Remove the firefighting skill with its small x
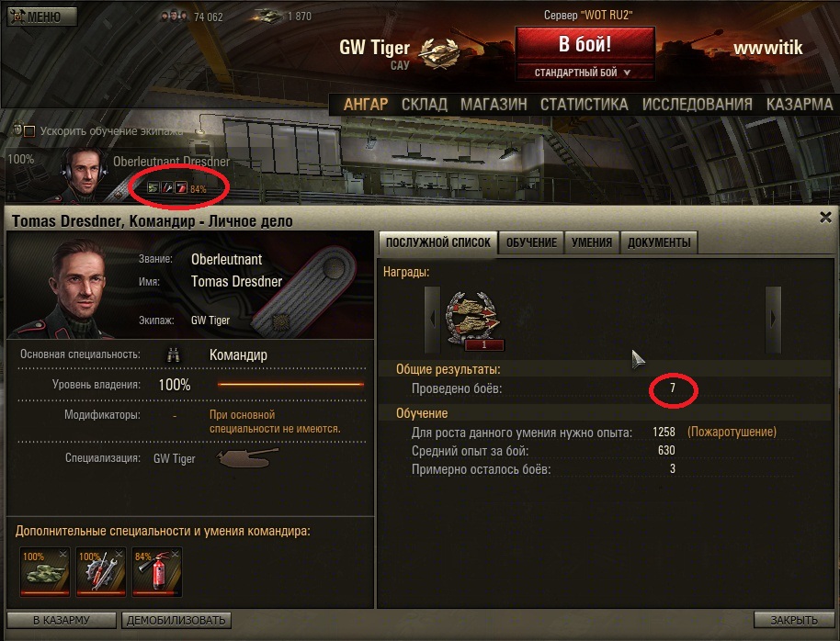Screen dimensions: 840x641 point(176,554)
